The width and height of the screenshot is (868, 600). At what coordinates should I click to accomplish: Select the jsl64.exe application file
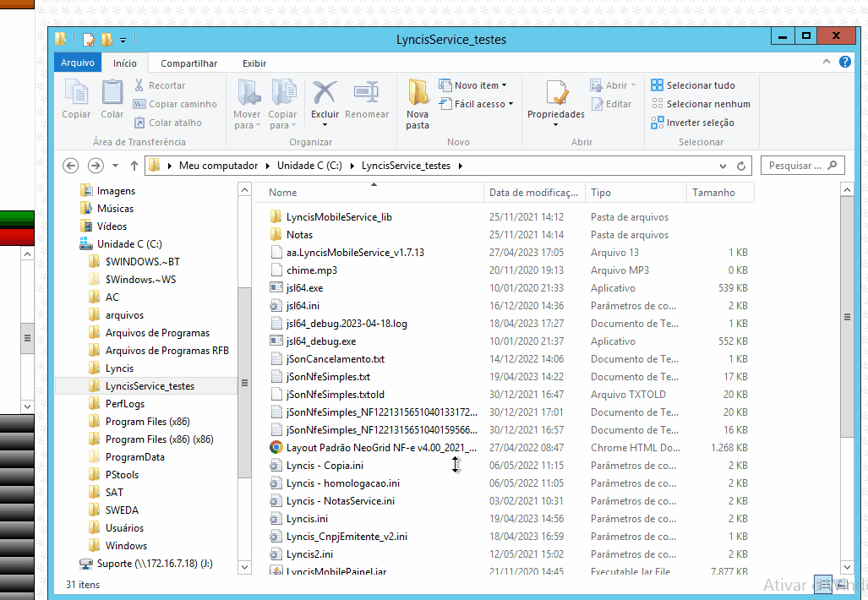click(x=304, y=288)
